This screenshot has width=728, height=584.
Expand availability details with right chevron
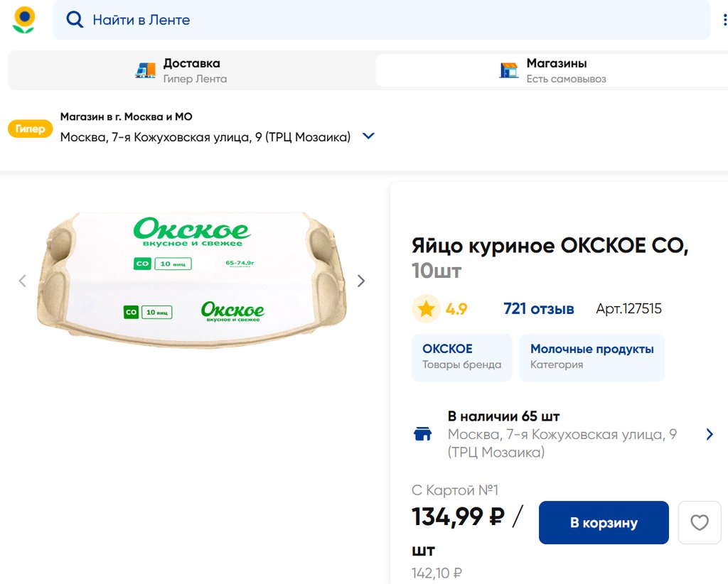pyautogui.click(x=710, y=434)
